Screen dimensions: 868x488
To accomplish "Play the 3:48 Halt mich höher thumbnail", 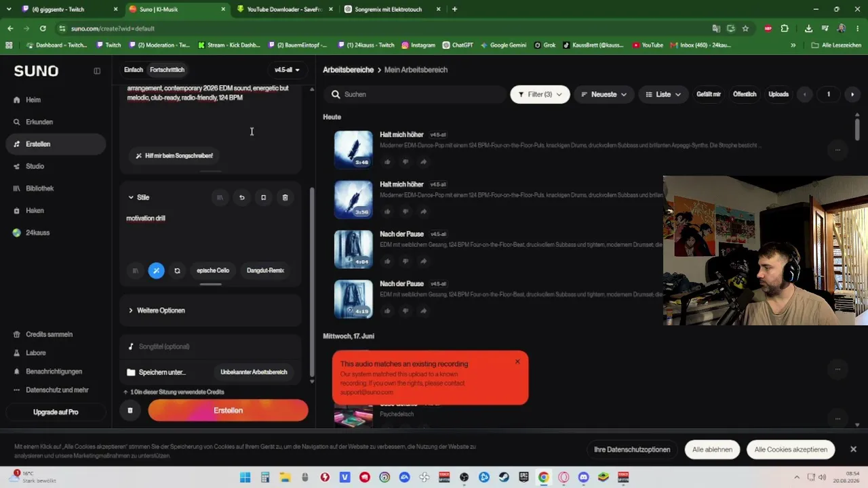I will pos(353,149).
